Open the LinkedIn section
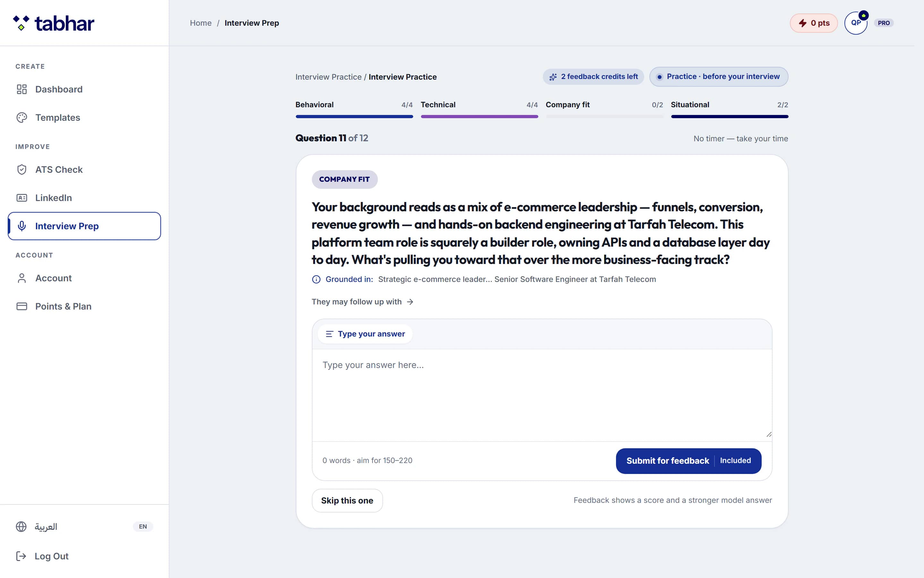The height and width of the screenshot is (578, 924). pyautogui.click(x=84, y=197)
